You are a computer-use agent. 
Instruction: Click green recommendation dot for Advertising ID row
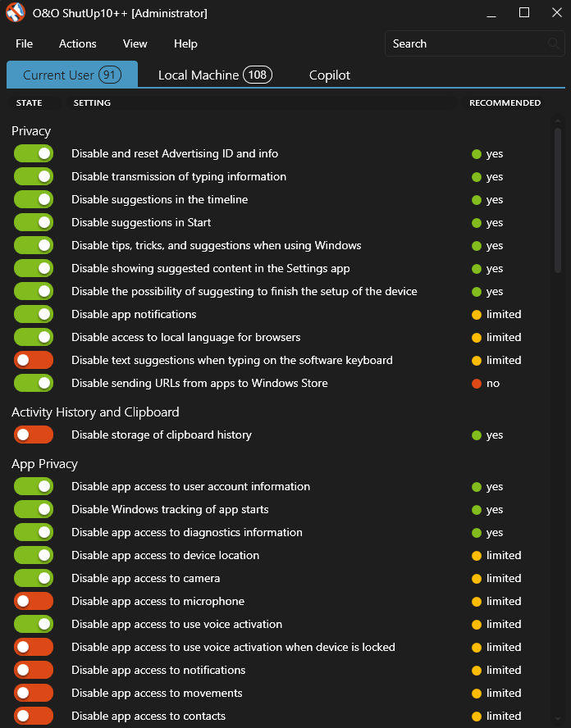pos(476,154)
